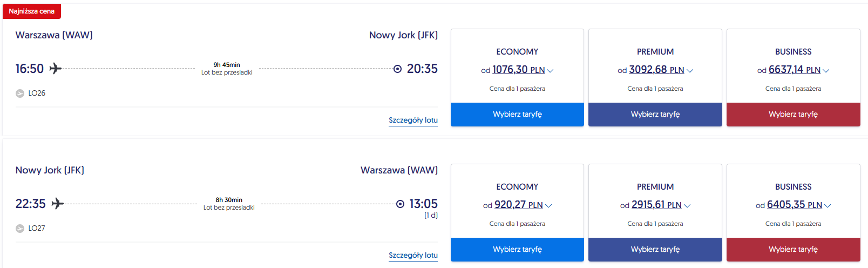Click the airplane icon next to 16:50
Screen dimensions: 868x268
55,69
